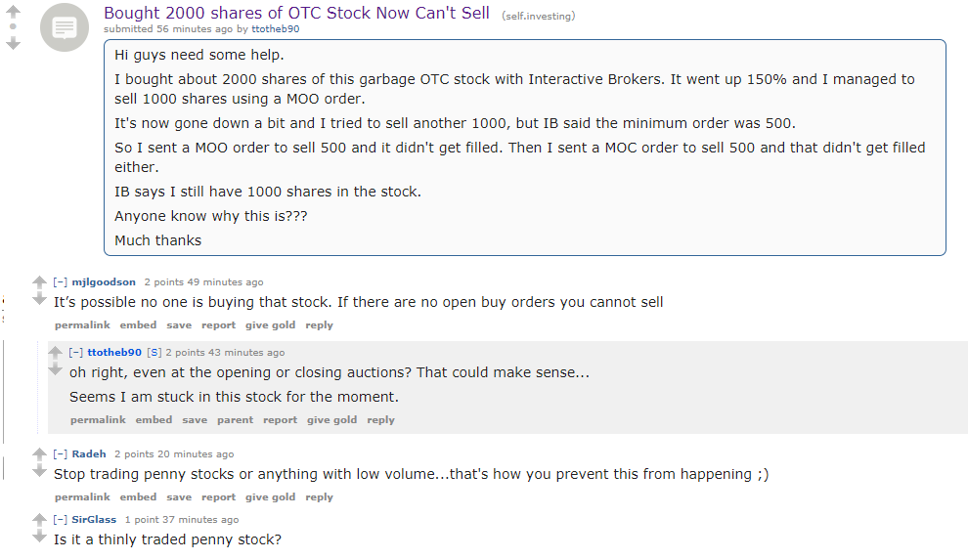Viewport: 968px width, 560px height.
Task: Click reply under mjlgoodson's comment
Action: click(319, 325)
